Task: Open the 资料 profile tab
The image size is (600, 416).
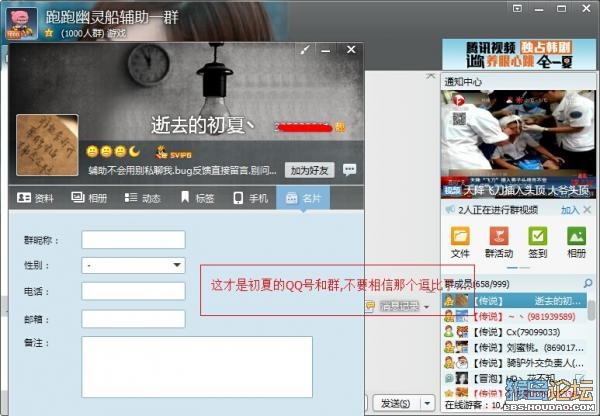Action: tap(35, 198)
